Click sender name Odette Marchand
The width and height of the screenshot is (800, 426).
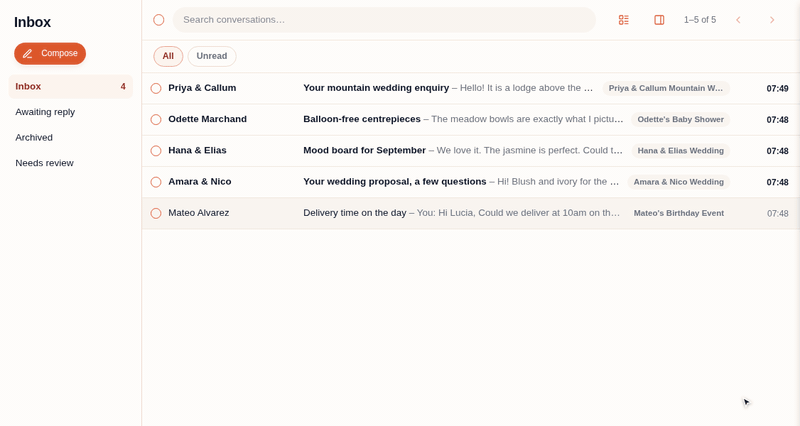207,119
